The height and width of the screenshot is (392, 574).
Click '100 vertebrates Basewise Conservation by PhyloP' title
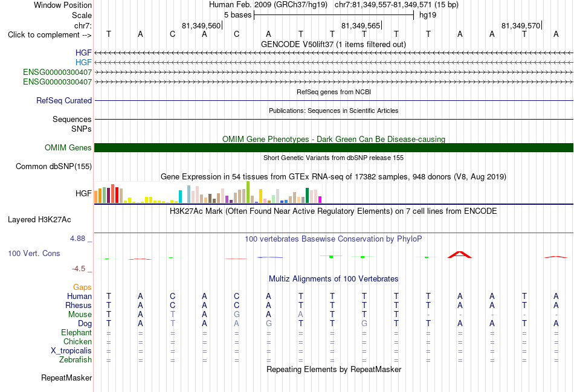point(334,239)
